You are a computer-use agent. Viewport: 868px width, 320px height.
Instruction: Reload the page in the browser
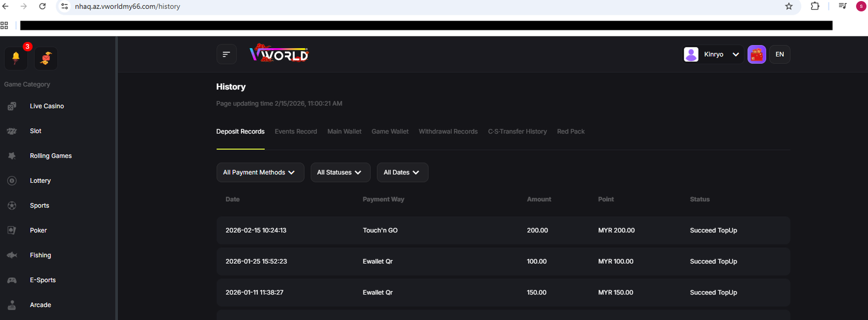pos(42,7)
